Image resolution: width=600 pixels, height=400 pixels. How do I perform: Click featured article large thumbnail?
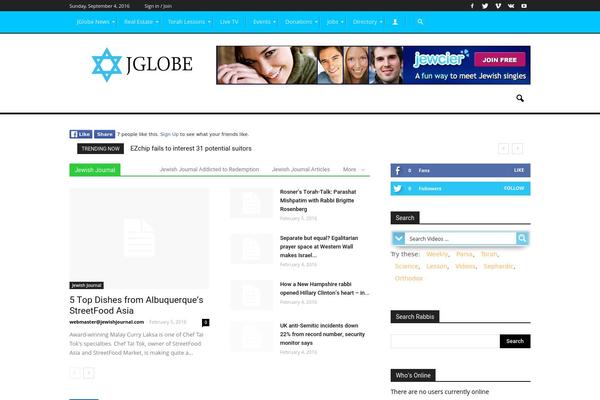coord(139,239)
